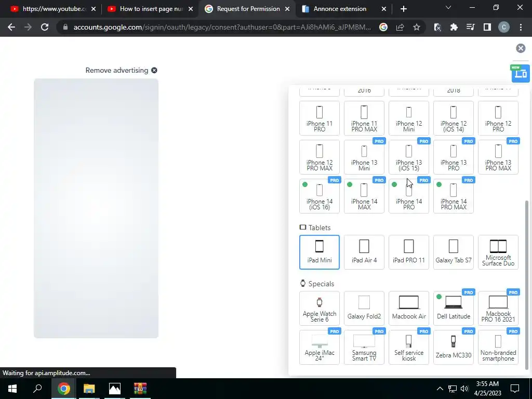This screenshot has height=399, width=532.
Task: Click the Specials section heading
Action: coord(317,284)
